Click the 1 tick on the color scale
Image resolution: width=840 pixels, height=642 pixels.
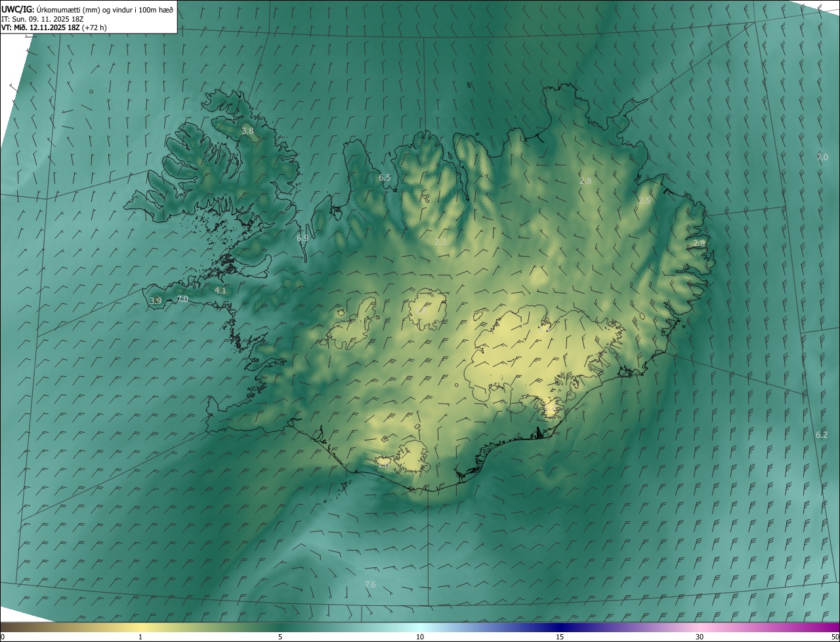tap(140, 637)
